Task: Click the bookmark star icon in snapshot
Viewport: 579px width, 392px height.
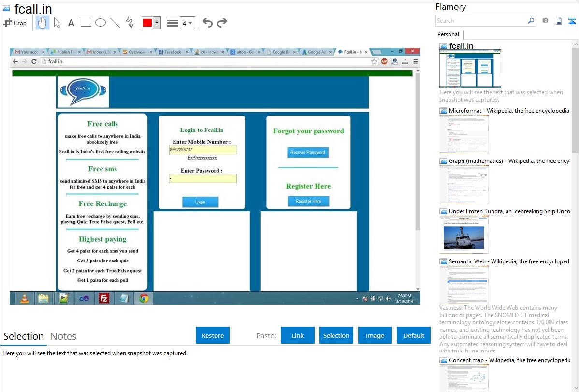Action: (374, 62)
